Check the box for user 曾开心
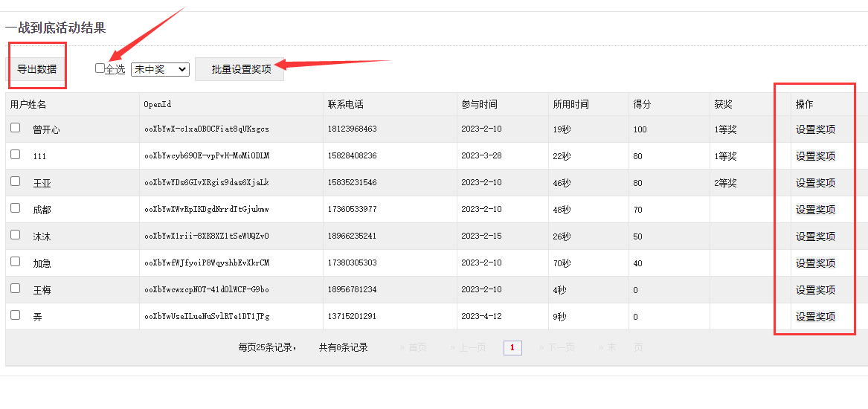This screenshot has width=868, height=409. point(16,128)
